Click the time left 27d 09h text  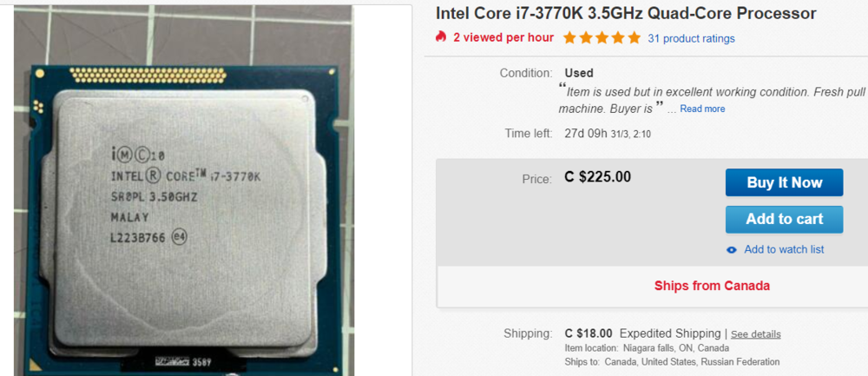pyautogui.click(x=586, y=134)
